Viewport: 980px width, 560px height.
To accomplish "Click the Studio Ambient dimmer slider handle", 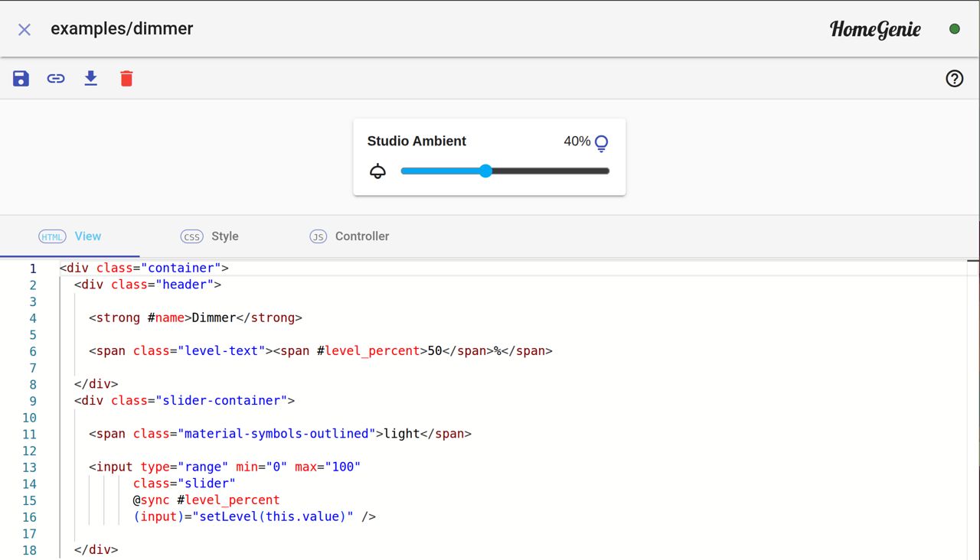I will [x=485, y=171].
